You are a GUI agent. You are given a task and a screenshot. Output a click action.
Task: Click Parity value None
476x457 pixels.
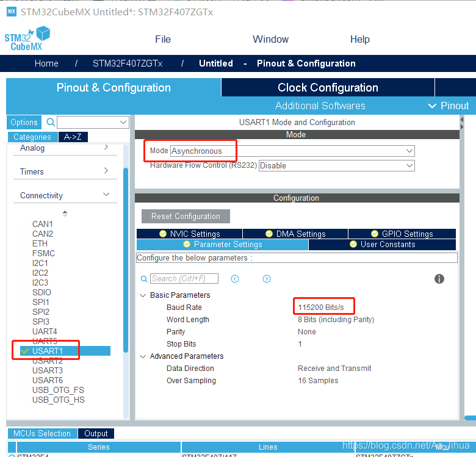tap(306, 332)
